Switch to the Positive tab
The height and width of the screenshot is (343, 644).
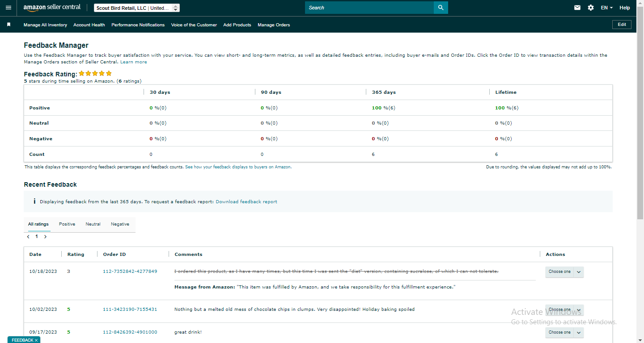point(67,224)
